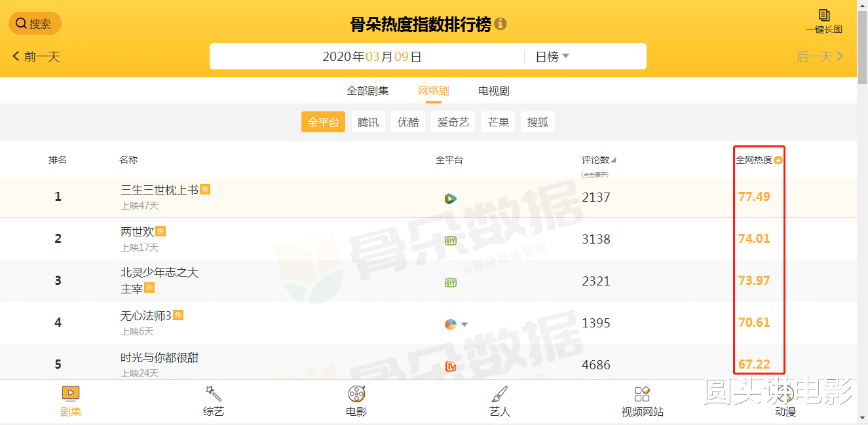
Task: Generate a one-click long image
Action: tap(823, 22)
